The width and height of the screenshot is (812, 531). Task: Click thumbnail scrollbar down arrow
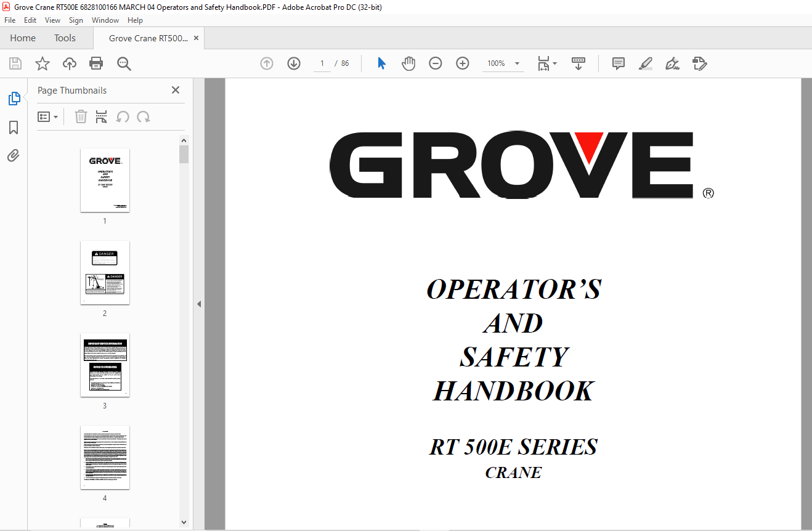point(184,522)
